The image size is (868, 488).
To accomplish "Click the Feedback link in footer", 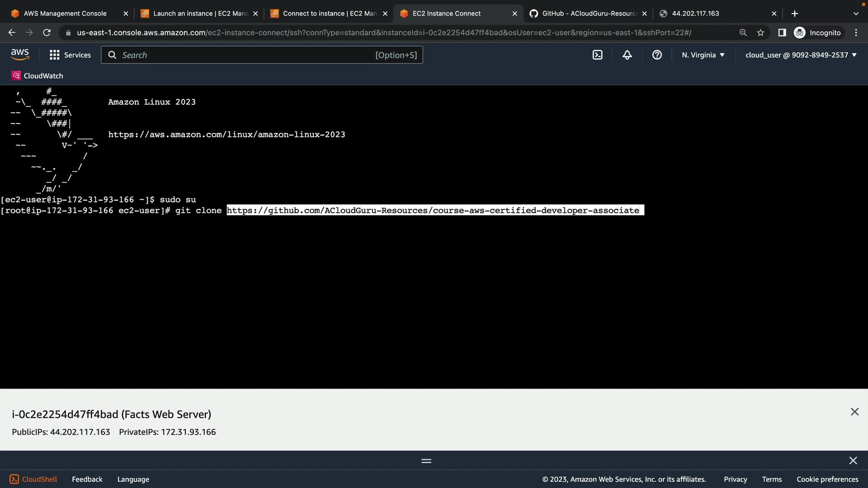I will pos(87,479).
